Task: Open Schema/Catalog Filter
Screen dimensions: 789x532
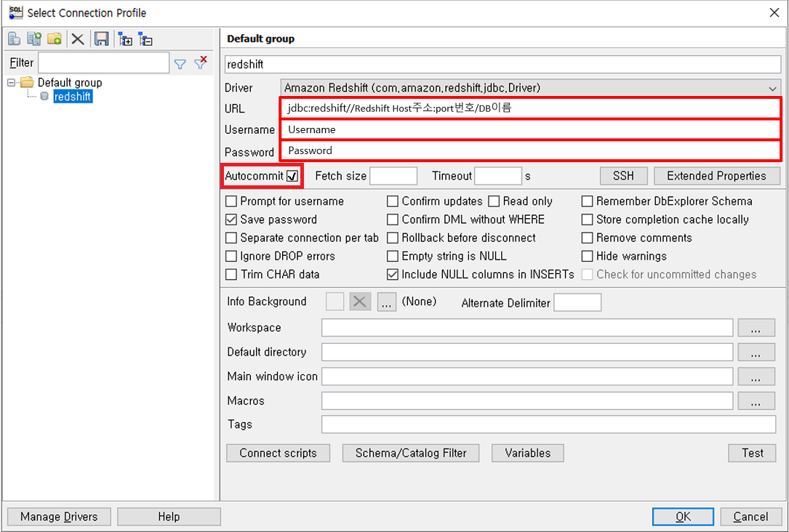Action: pyautogui.click(x=411, y=453)
